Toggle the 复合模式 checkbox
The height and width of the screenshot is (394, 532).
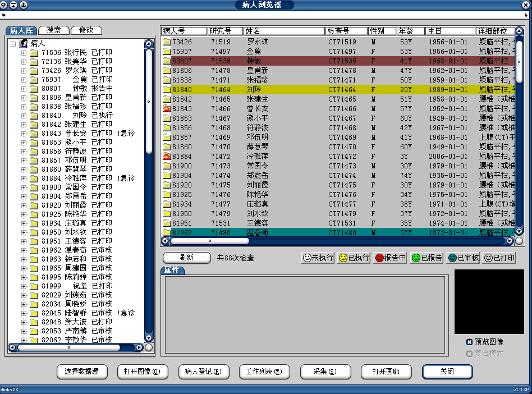(470, 354)
